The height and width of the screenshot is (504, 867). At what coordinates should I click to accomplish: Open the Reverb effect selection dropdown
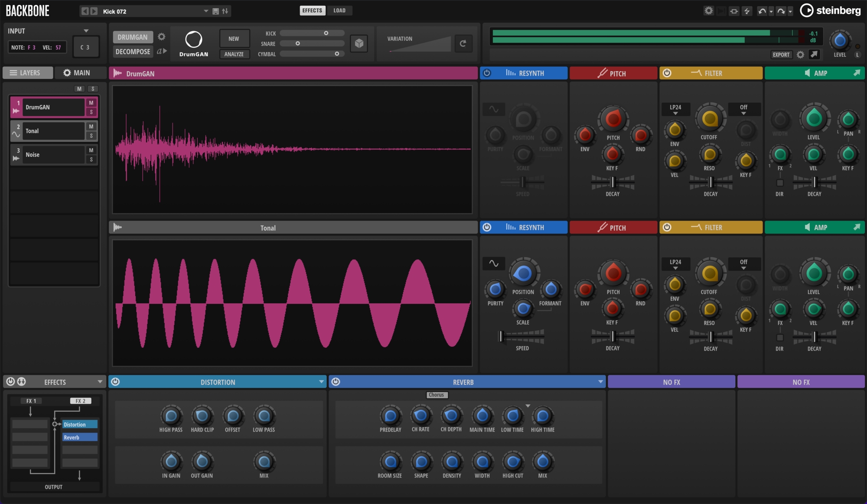(600, 382)
